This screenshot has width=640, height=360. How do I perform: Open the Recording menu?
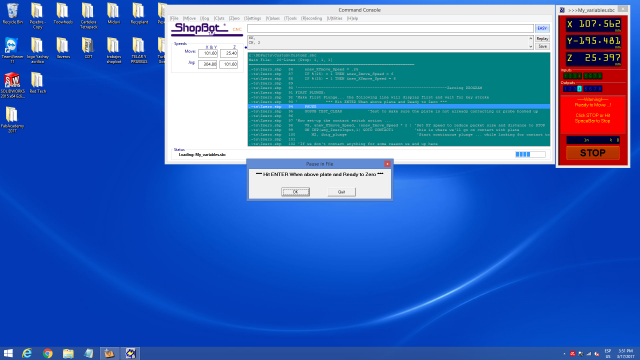tap(311, 18)
